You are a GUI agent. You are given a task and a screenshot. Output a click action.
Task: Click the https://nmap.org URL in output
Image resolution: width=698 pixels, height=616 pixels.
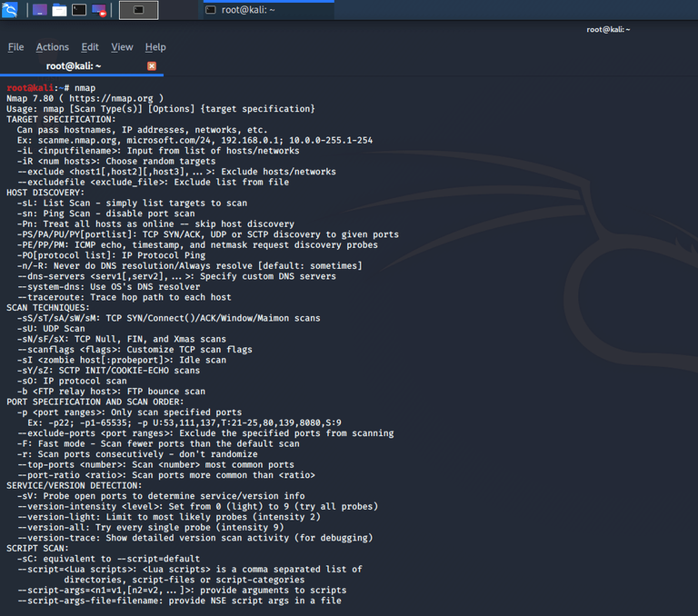click(x=111, y=98)
